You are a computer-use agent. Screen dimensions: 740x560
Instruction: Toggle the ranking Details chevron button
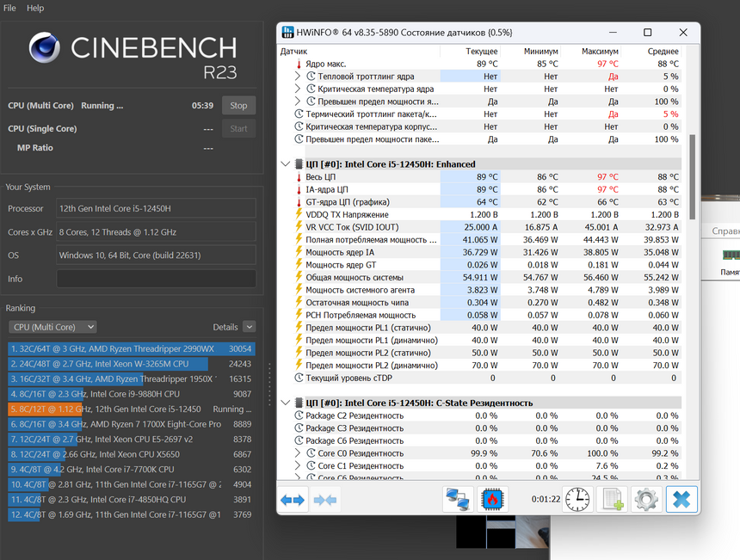tap(249, 327)
